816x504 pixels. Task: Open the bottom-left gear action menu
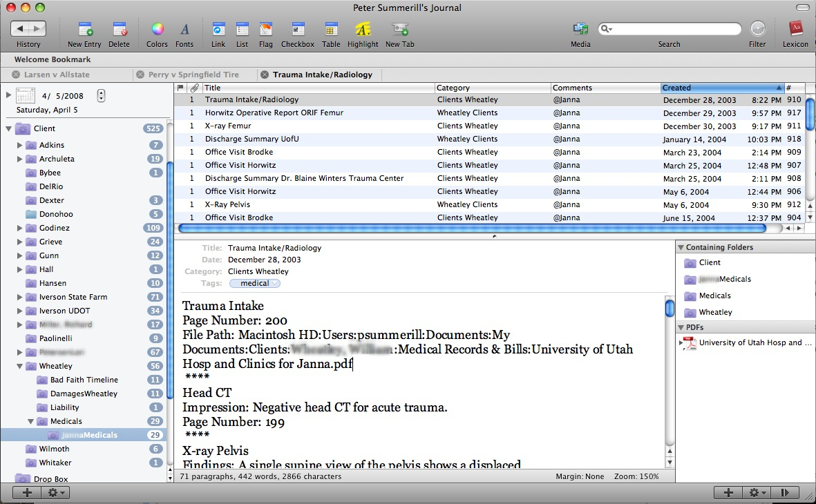pyautogui.click(x=56, y=492)
